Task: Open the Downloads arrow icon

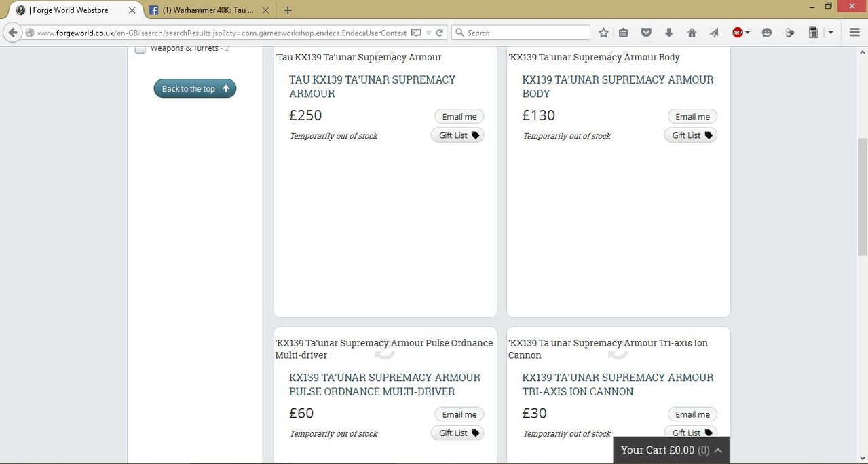Action: tap(668, 33)
